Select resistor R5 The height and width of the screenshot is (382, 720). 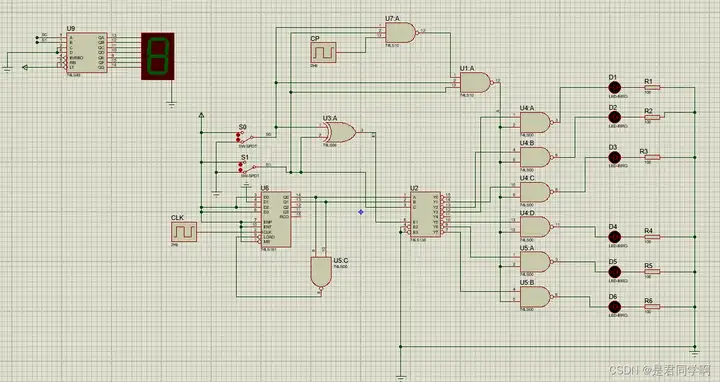tap(652, 272)
